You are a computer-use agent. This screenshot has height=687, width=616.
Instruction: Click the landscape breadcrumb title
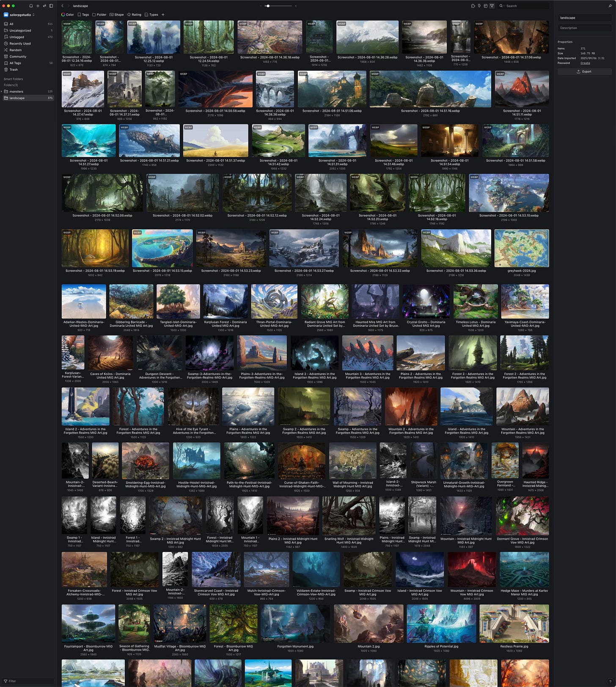pos(80,6)
